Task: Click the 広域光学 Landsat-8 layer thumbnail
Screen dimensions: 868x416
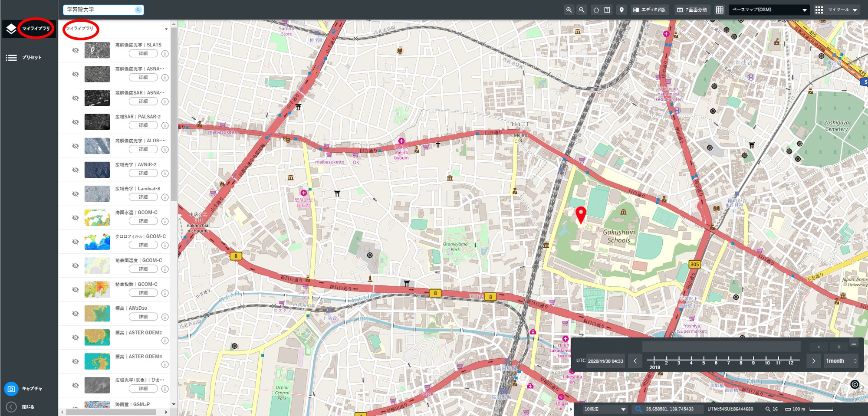Action: pos(97,194)
